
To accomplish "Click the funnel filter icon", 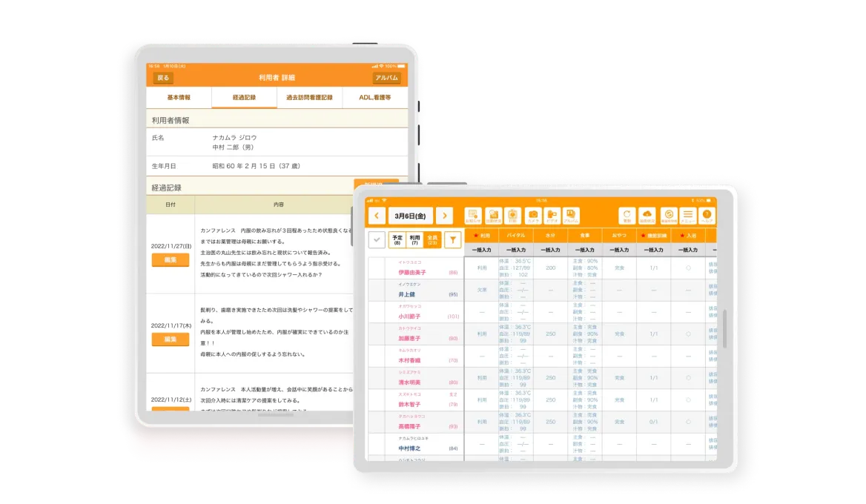I will (452, 239).
